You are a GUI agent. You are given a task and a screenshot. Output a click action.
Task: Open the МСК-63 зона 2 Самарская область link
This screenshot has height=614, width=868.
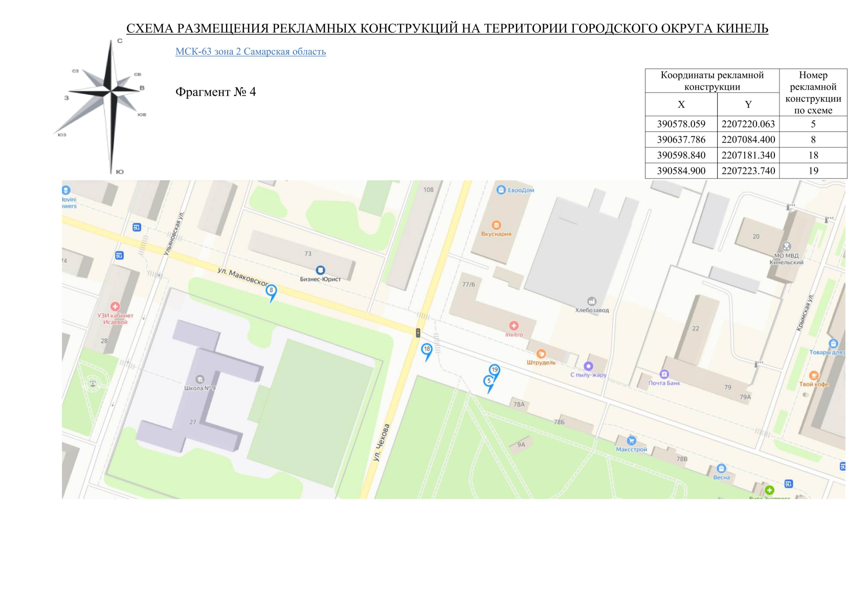(x=250, y=52)
